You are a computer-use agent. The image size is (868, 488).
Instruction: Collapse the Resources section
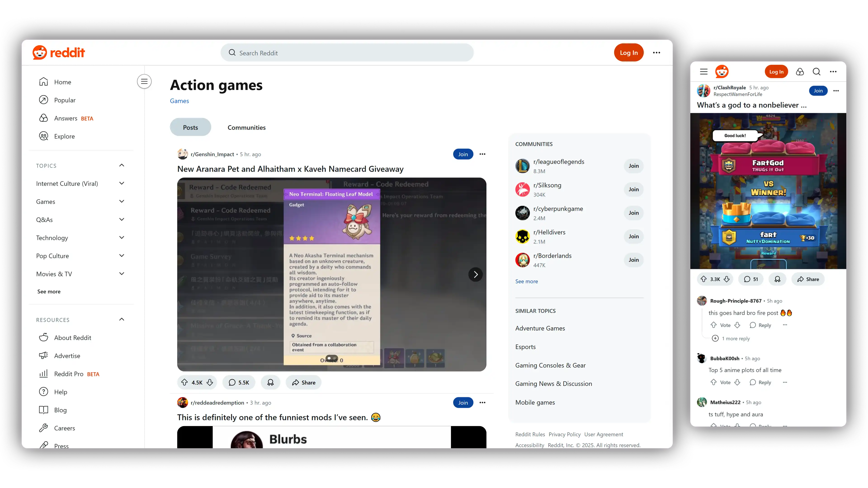pos(122,319)
